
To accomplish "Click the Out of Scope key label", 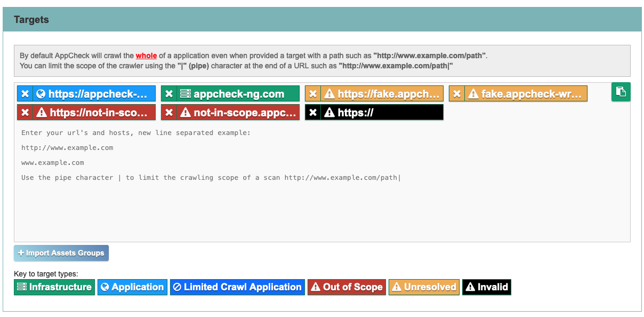I will point(347,287).
